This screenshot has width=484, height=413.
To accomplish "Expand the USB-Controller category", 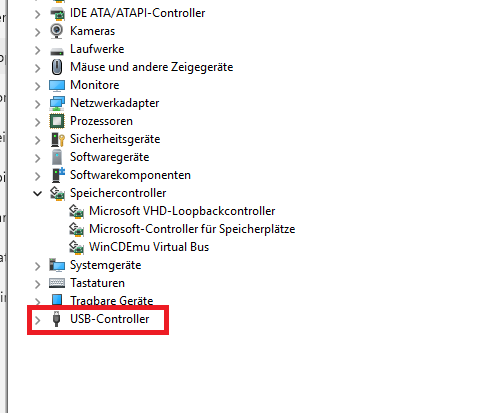I will coord(38,320).
